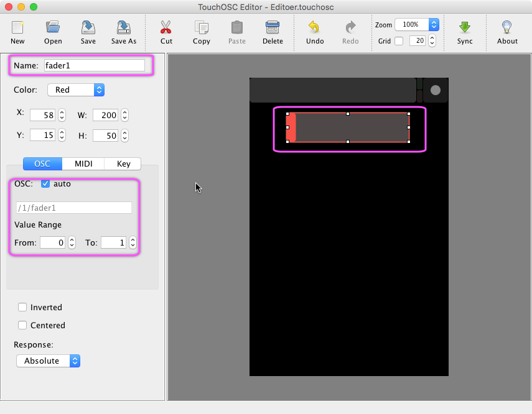This screenshot has width=532, height=414.
Task: Click the Name field containing fader1
Action: point(93,65)
